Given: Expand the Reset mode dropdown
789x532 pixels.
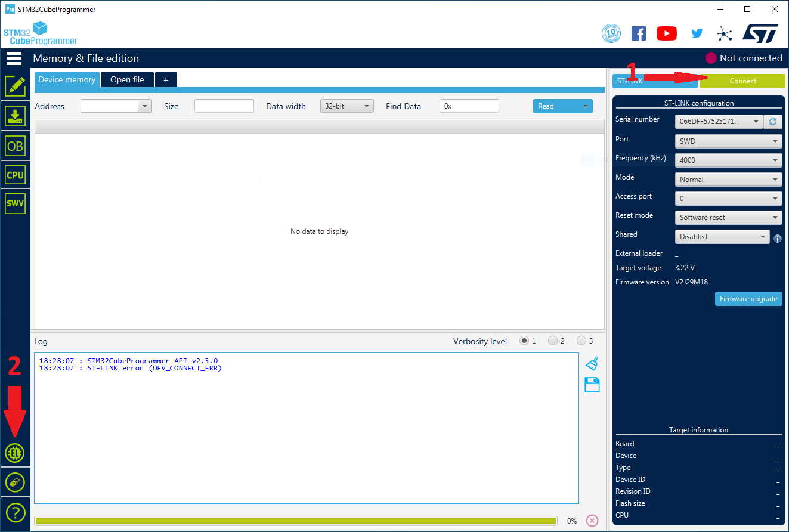Looking at the screenshot, I should [728, 217].
